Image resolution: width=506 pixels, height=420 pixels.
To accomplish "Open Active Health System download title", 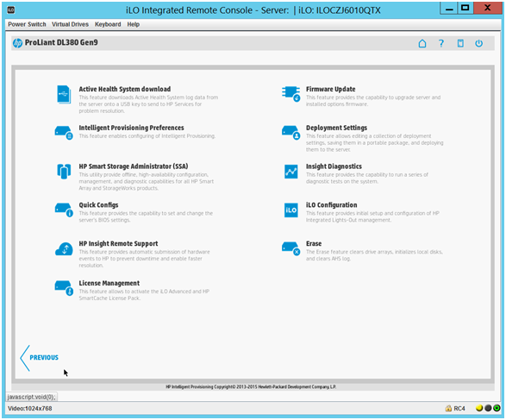I will [125, 89].
